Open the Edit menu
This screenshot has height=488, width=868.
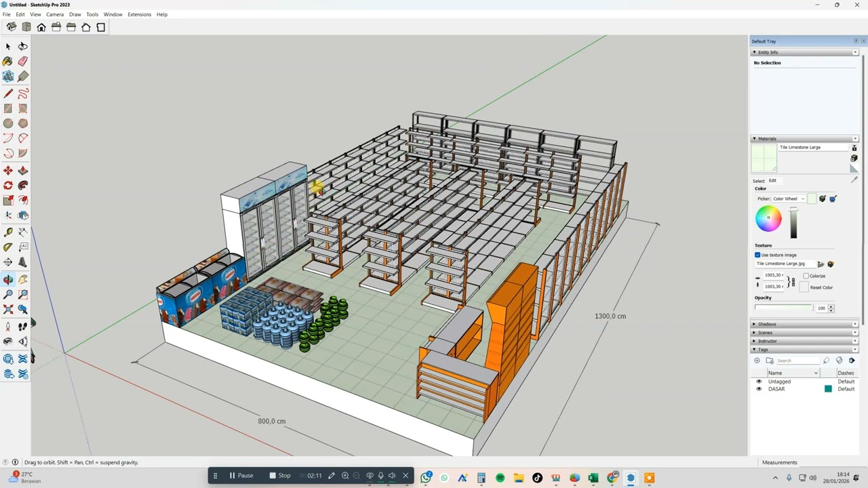[20, 14]
